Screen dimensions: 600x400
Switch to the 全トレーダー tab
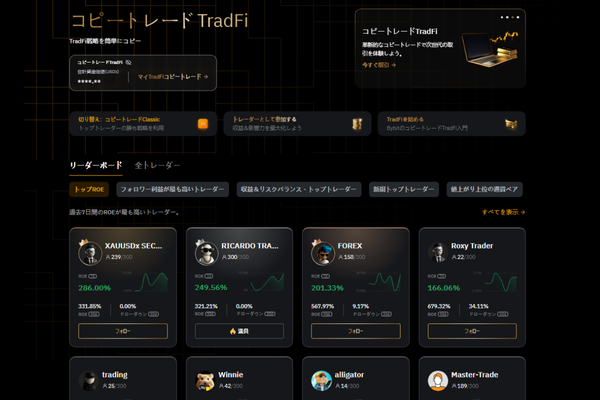(157, 165)
